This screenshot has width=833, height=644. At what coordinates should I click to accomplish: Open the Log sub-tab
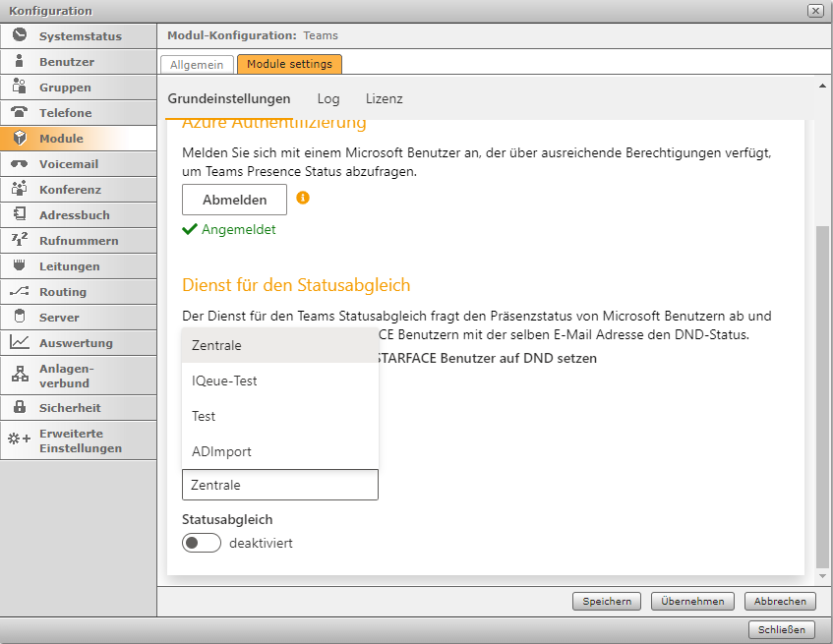pos(328,98)
